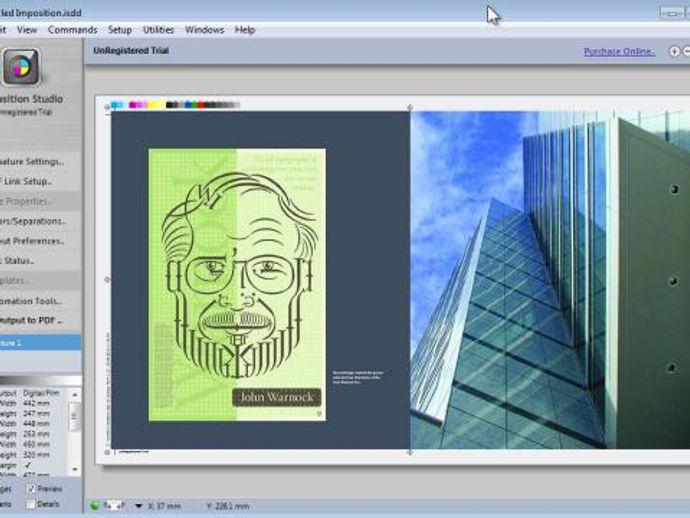The height and width of the screenshot is (518, 690).
Task: Open the black dropdown arrow in status bar
Action: 139,506
